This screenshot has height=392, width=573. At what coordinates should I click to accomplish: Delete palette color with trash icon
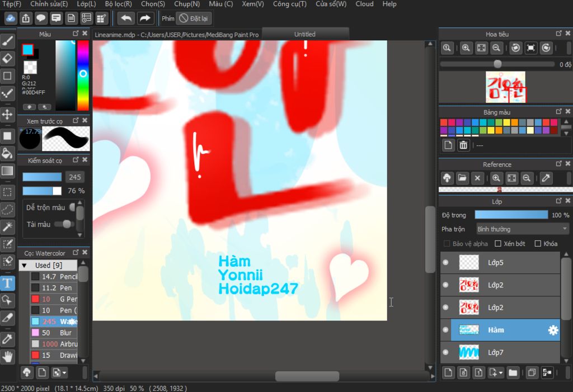[x=463, y=145]
